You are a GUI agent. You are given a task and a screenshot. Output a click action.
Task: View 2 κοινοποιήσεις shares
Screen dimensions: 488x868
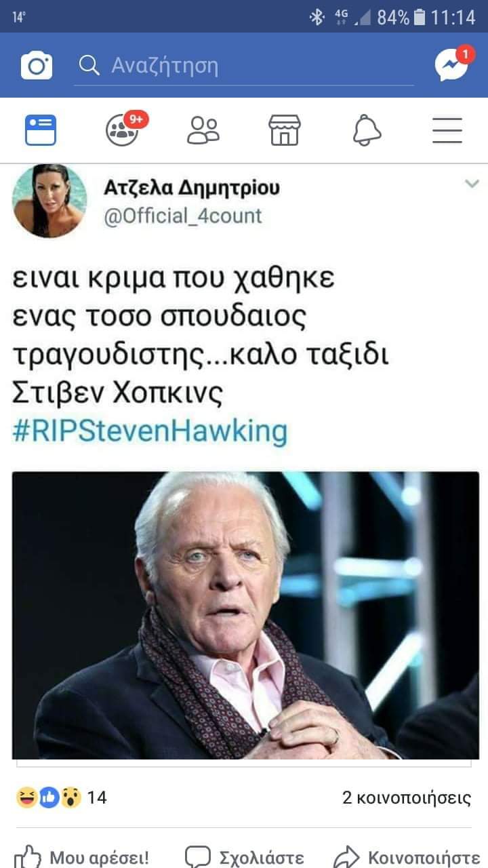(x=407, y=797)
